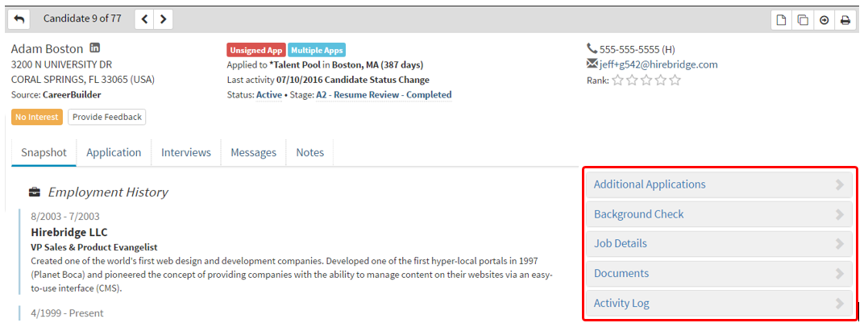868x327 pixels.
Task: Click the Multiple Apps badge
Action: (x=316, y=50)
